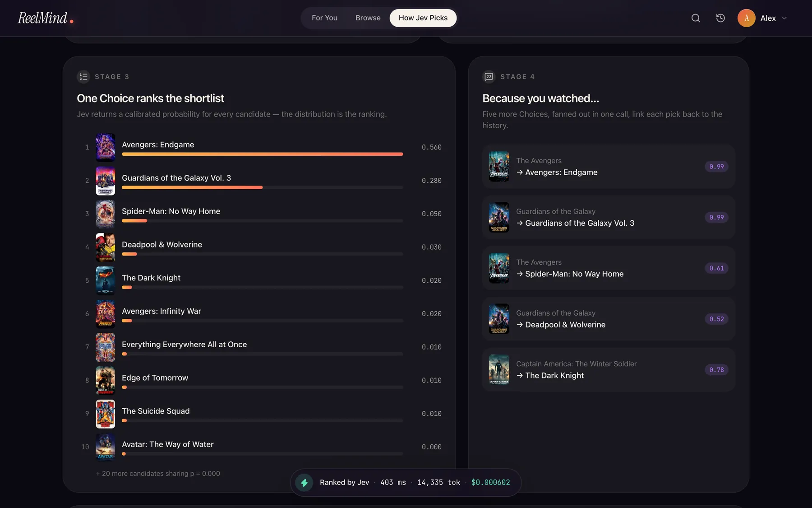
Task: Click the orange Alex avatar circle
Action: (746, 18)
